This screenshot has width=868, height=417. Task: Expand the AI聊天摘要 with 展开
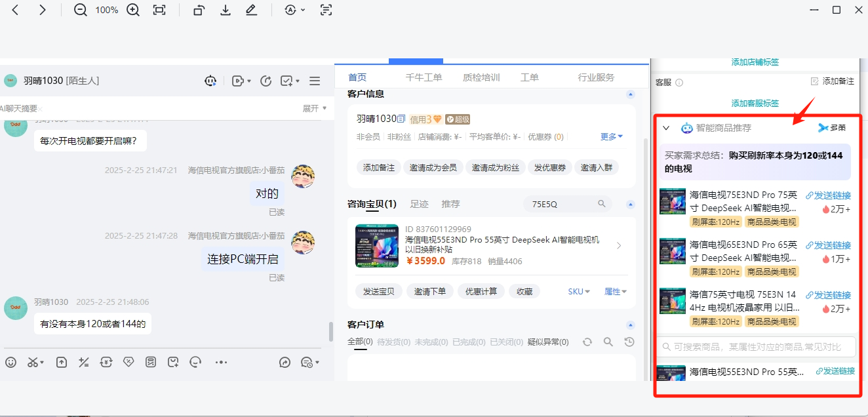pos(315,108)
